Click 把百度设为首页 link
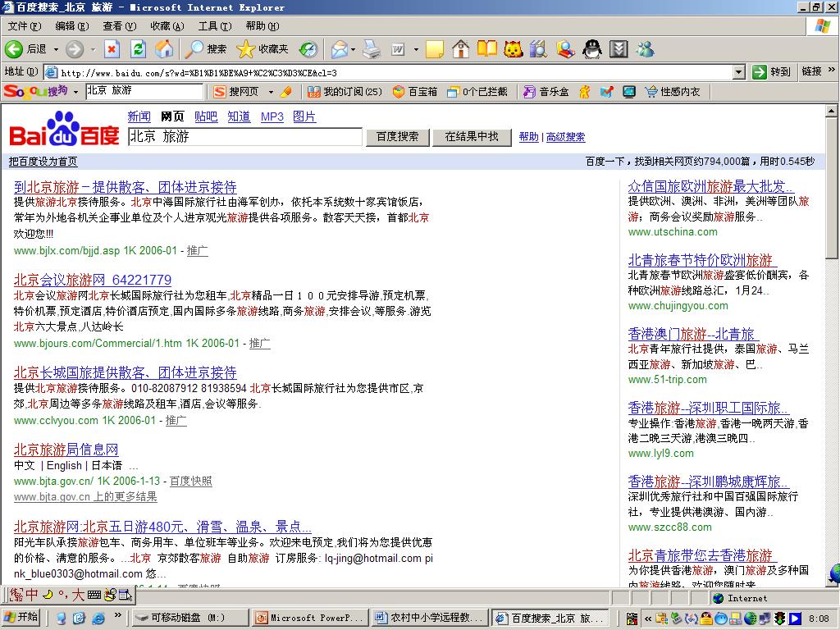Viewport: 840px width, 630px height. 43,162
